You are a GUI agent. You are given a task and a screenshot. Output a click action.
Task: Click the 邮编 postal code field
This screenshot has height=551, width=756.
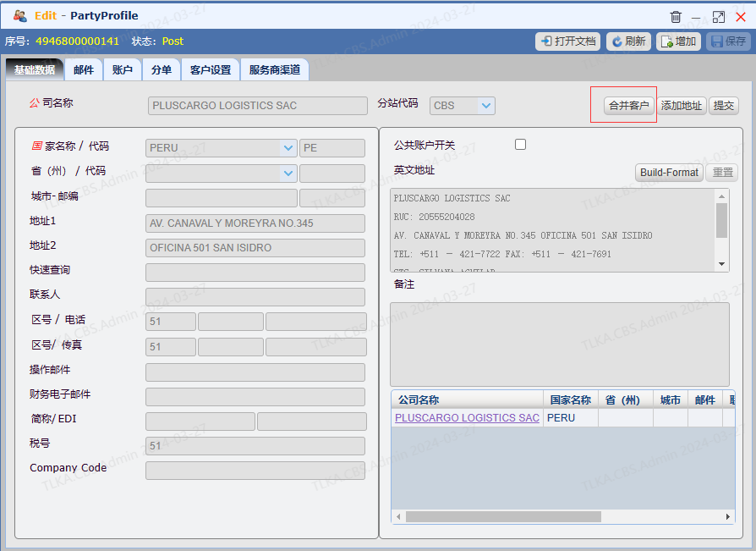[331, 198]
